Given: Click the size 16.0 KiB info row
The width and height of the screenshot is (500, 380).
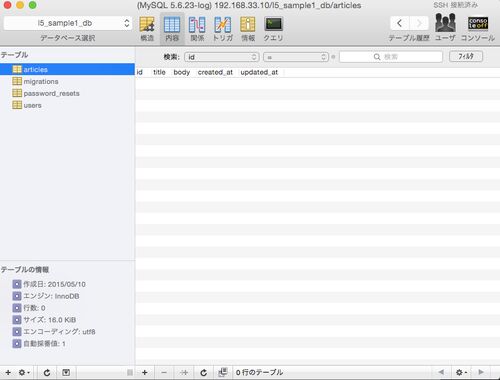Looking at the screenshot, I should tap(44, 320).
